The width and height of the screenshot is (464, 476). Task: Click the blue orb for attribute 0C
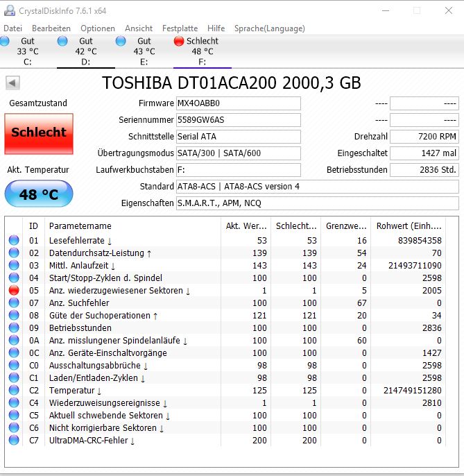pyautogui.click(x=14, y=352)
